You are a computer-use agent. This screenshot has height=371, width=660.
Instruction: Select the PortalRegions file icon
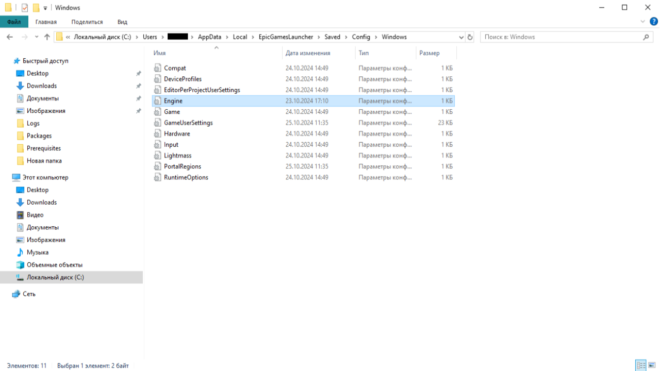tap(157, 166)
